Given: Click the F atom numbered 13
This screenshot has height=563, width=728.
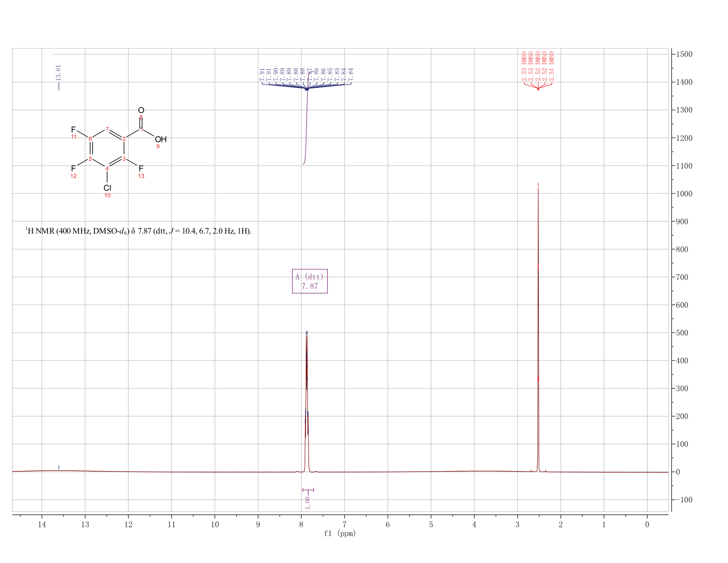Looking at the screenshot, I should point(141,169).
